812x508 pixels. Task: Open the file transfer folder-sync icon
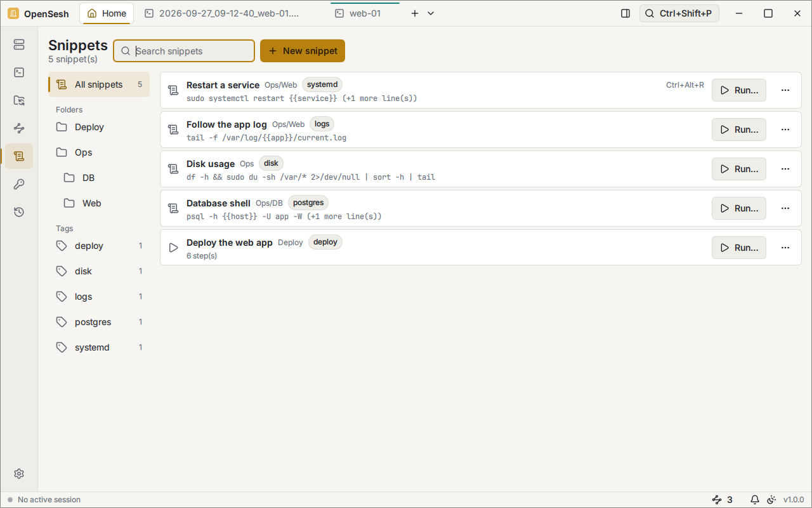pos(19,100)
